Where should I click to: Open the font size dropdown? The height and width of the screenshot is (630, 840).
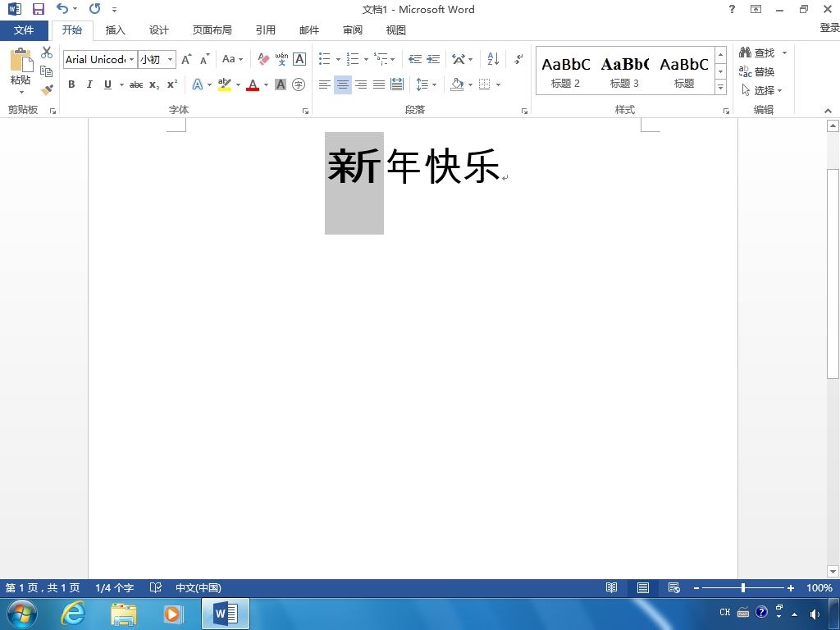(x=171, y=59)
